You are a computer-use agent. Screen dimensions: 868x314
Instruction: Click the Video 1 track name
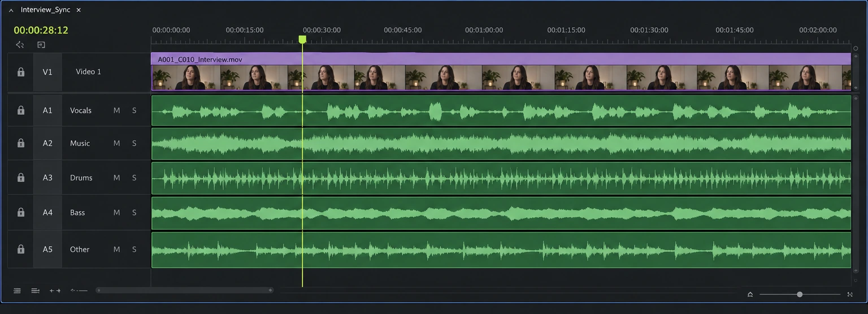click(x=89, y=72)
